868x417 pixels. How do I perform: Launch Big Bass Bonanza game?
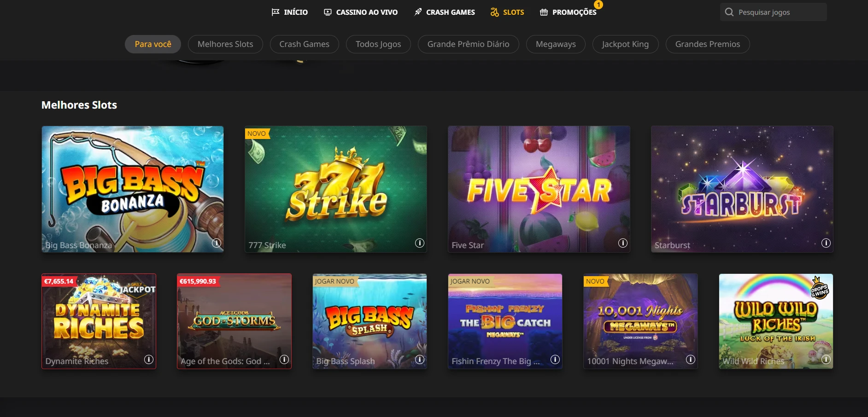coord(133,189)
